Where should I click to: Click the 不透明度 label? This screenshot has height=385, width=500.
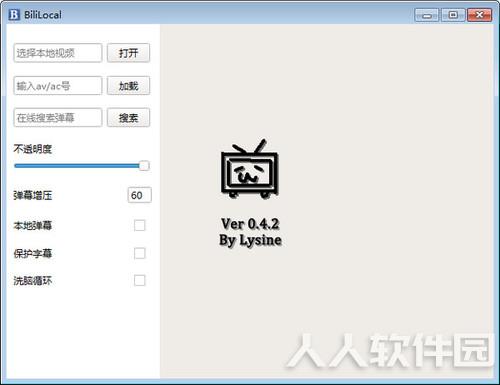point(33,149)
